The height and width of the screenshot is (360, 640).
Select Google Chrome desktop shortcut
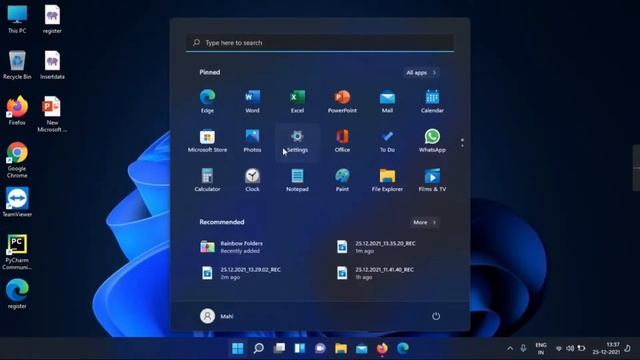point(17,160)
